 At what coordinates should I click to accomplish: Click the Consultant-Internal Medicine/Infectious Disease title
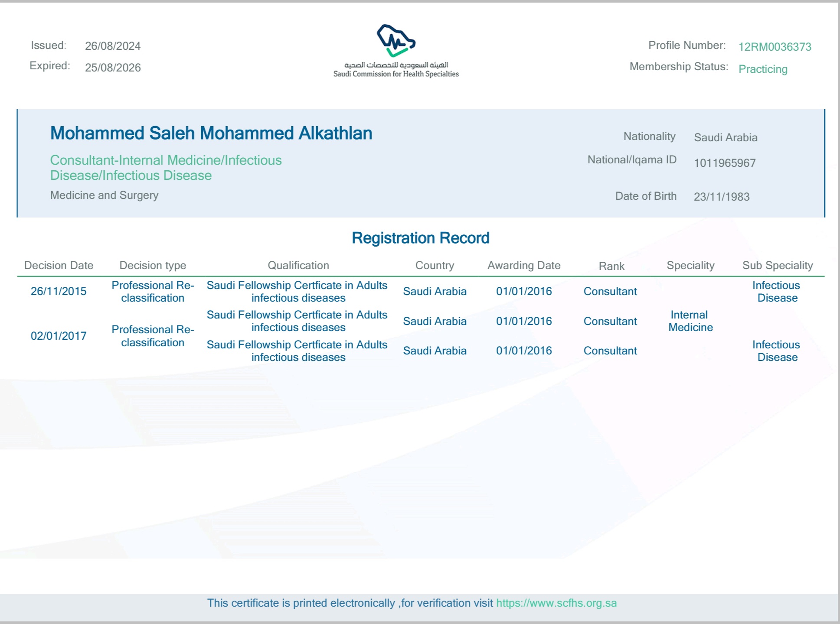166,168
